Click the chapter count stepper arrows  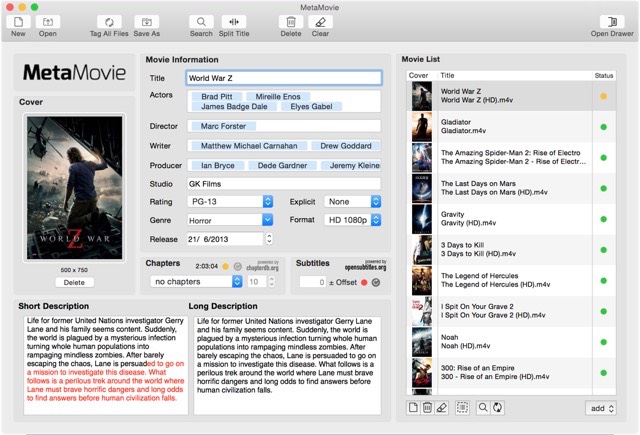tap(271, 282)
